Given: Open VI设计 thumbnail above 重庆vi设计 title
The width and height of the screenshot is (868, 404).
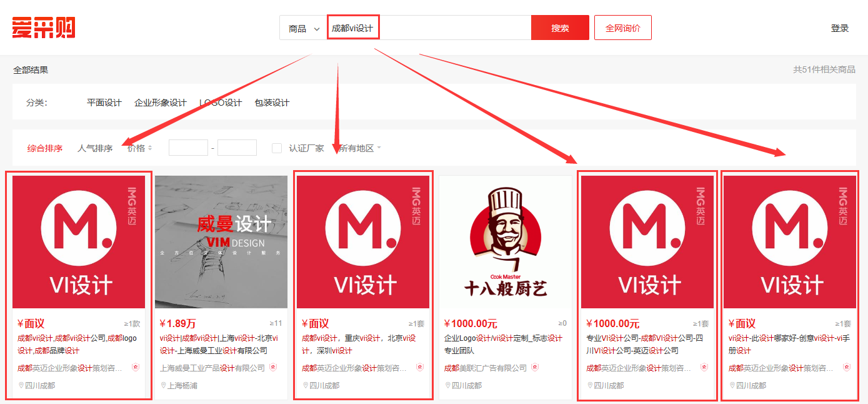Looking at the screenshot, I should tap(363, 242).
